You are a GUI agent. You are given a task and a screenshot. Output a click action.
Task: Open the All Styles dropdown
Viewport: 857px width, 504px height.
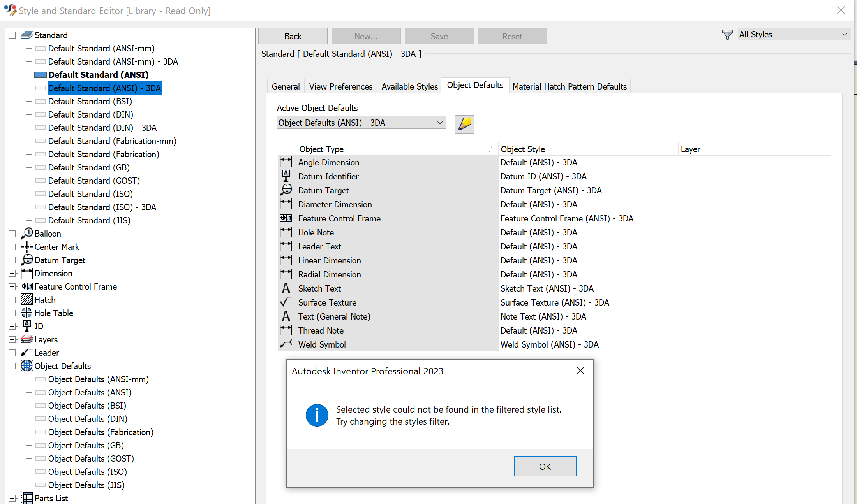tap(794, 34)
